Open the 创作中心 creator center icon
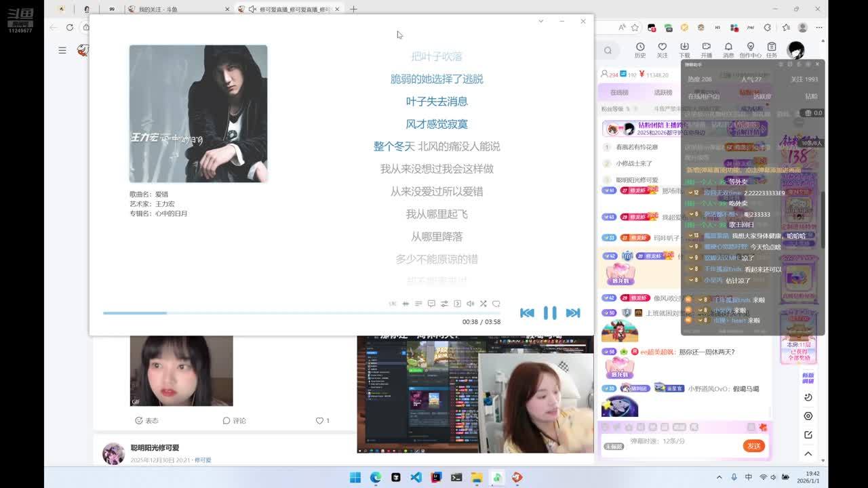The height and width of the screenshot is (488, 868). [x=750, y=50]
